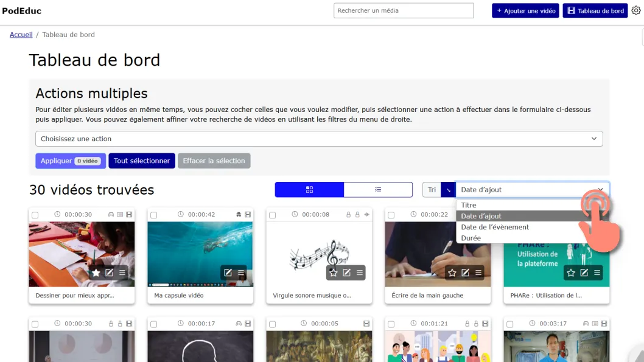Screen dimensions: 644x362
Task: Open menu on 'Écrire de la main gauche' card
Action: click(478, 273)
